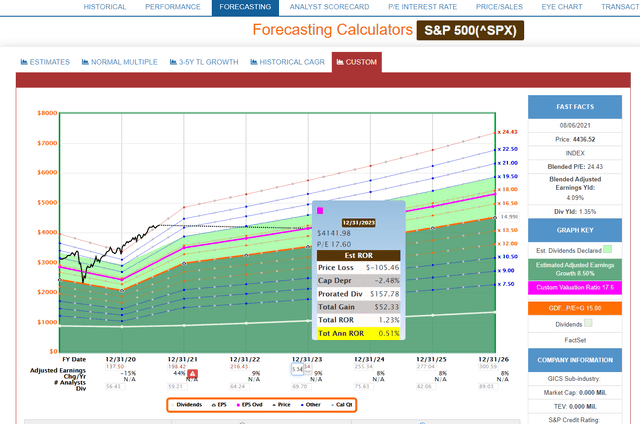This screenshot has height=424, width=640.
Task: Click the Tot Ann ROR yellow row
Action: pyautogui.click(x=359, y=333)
